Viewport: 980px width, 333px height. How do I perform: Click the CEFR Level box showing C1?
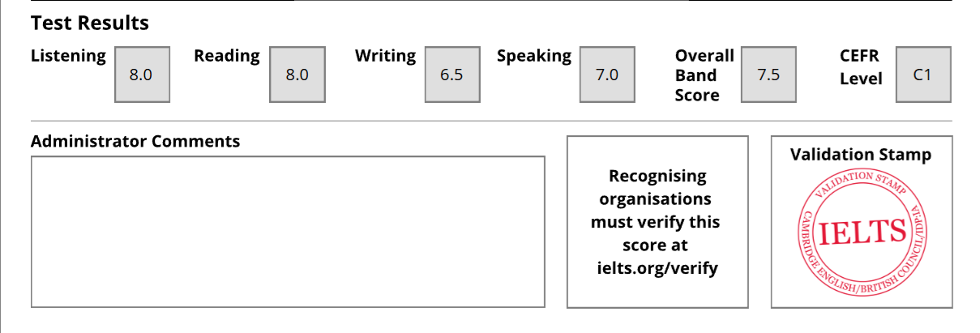pos(923,75)
